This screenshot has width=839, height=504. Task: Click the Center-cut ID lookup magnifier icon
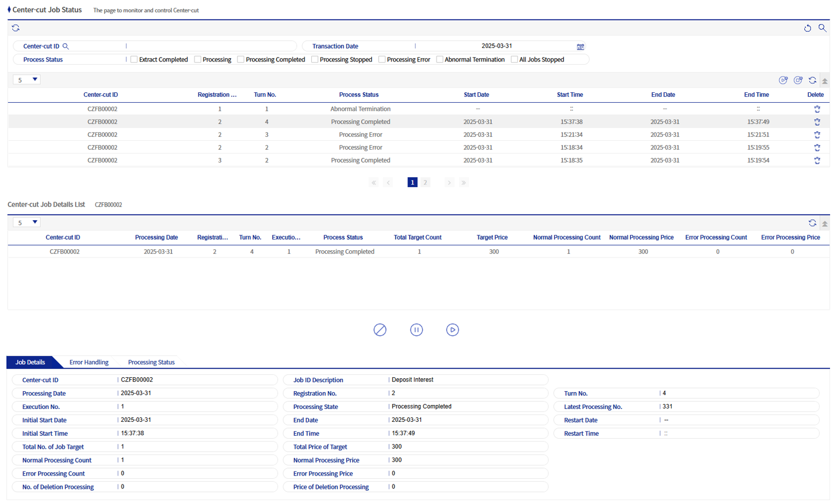click(65, 46)
